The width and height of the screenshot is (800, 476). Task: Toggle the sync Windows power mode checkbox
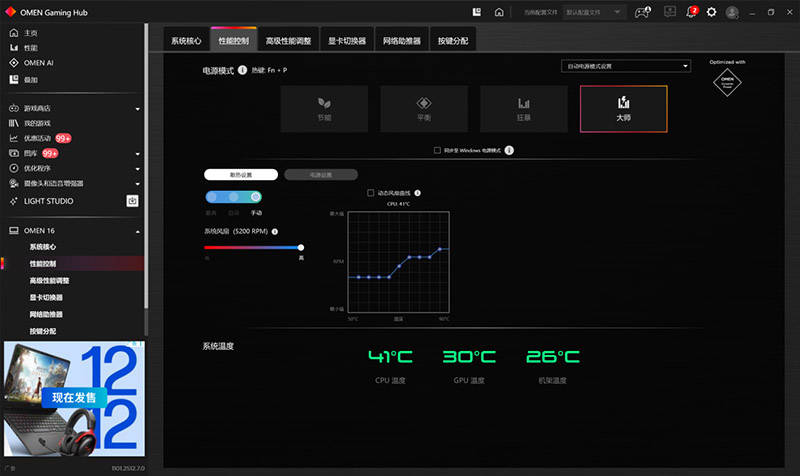click(437, 150)
